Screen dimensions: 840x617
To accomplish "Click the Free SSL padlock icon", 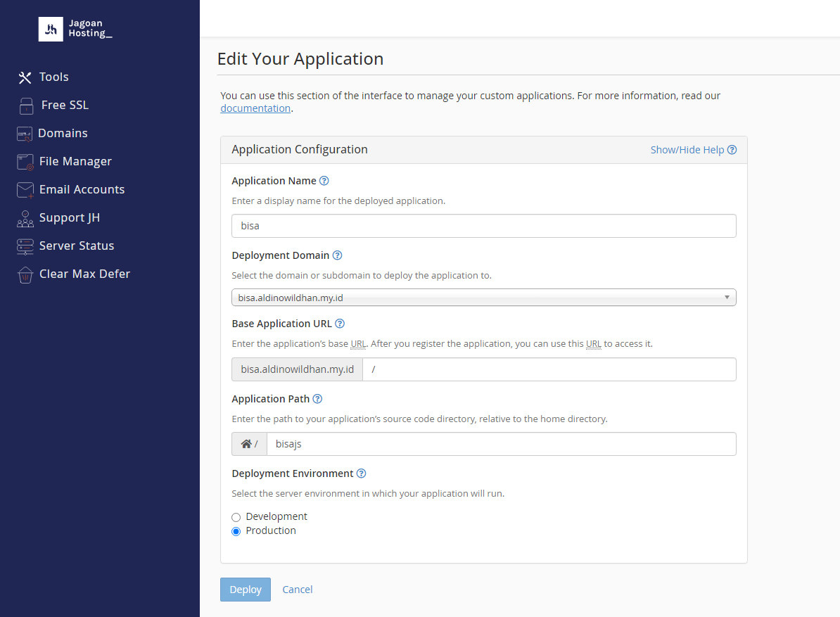I will [x=26, y=106].
